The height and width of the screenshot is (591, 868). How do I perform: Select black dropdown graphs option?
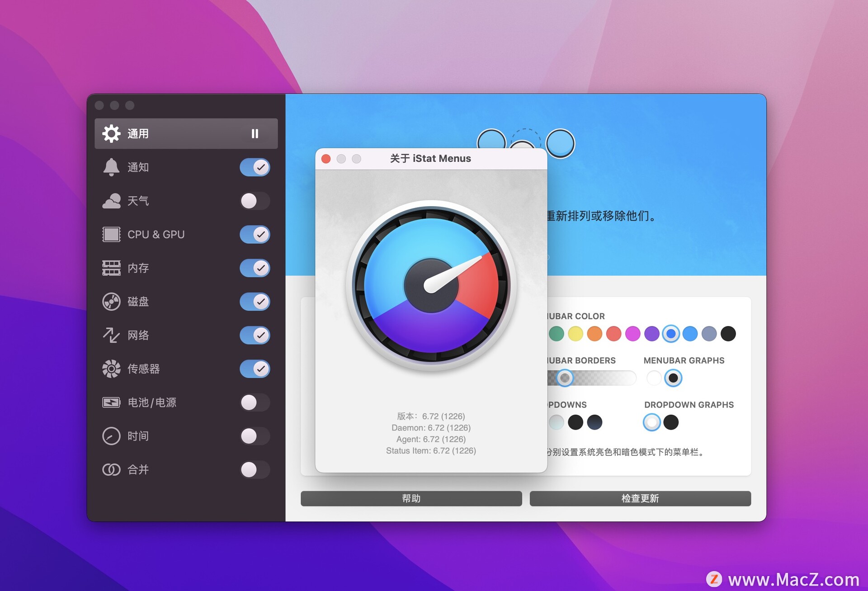click(x=671, y=422)
